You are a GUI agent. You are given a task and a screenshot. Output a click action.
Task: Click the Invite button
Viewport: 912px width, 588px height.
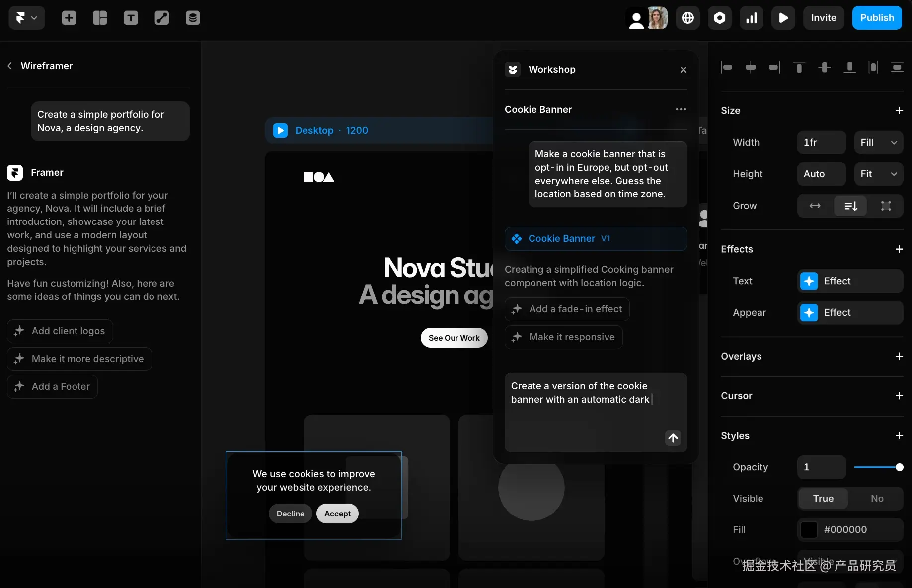point(824,18)
